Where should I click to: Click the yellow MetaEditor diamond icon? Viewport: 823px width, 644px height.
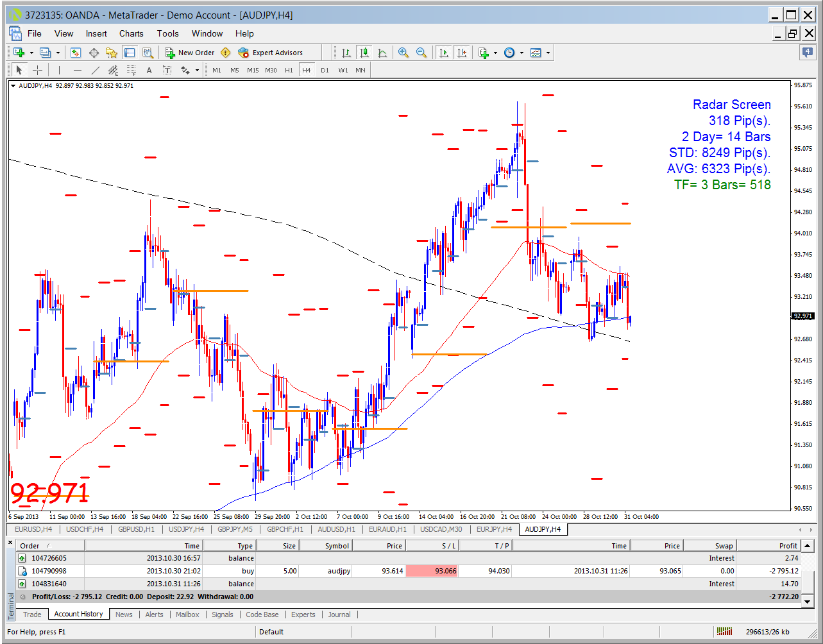(x=225, y=53)
